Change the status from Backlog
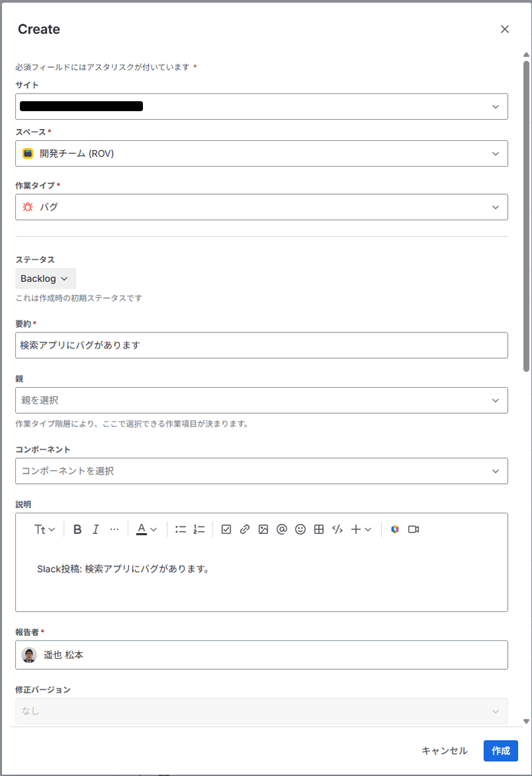This screenshot has height=776, width=532. click(x=45, y=278)
